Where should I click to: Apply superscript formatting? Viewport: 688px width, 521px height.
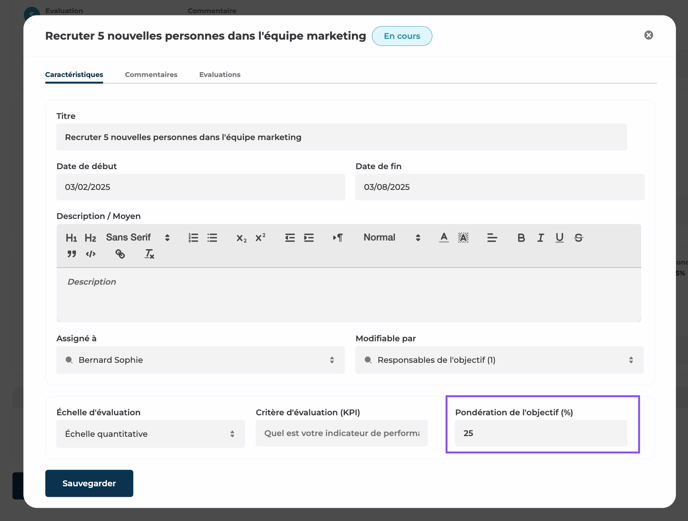tap(260, 238)
